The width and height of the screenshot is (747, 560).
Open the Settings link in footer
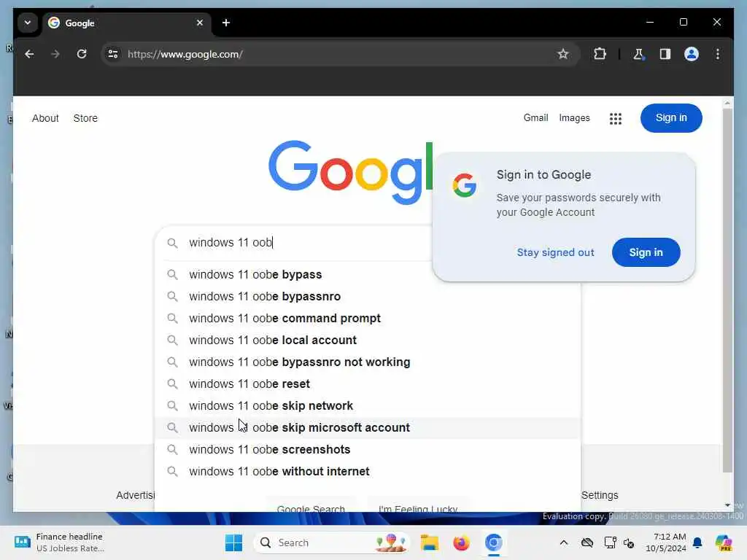[600, 495]
